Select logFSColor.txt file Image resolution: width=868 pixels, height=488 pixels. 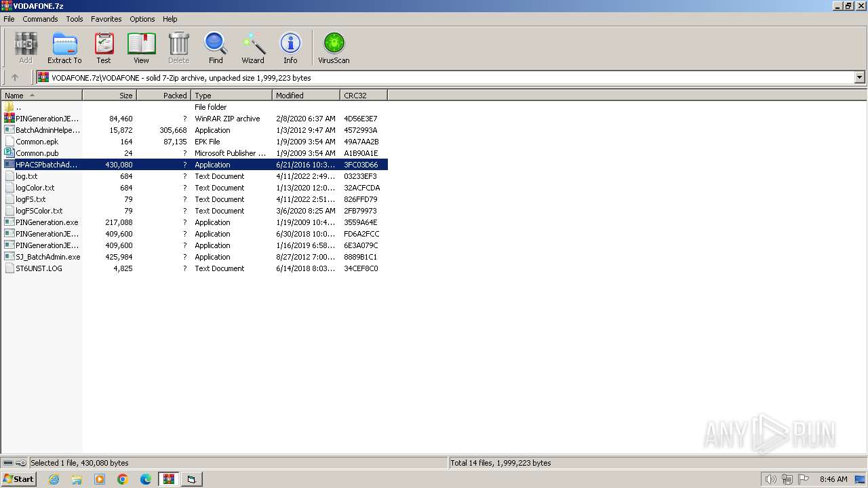point(195,211)
